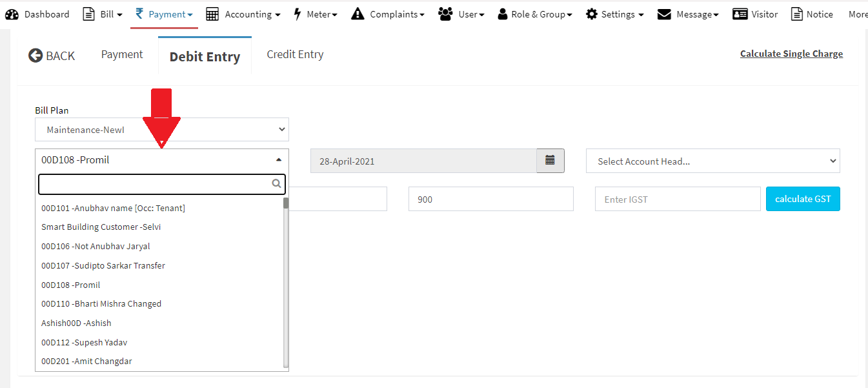
Task: Click the Enter IGST input field
Action: (677, 199)
